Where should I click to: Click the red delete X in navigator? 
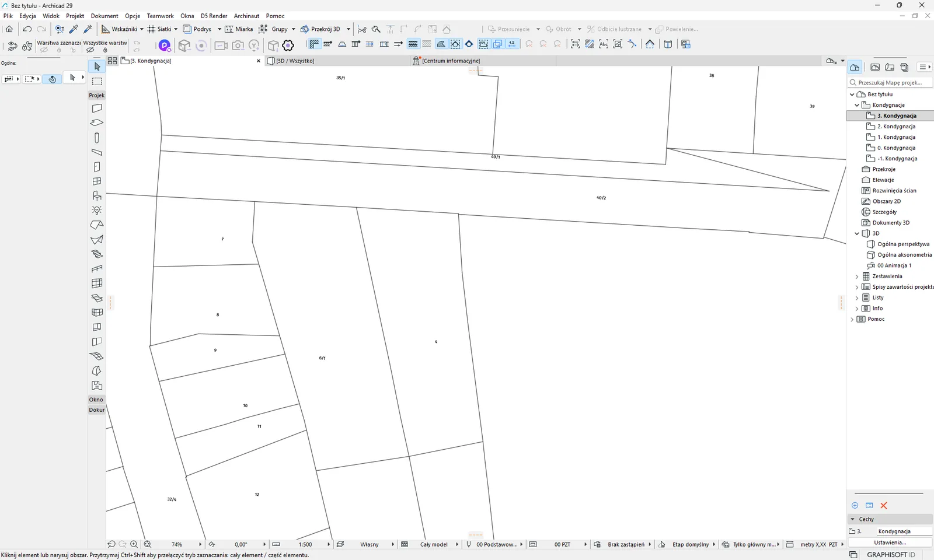point(884,506)
